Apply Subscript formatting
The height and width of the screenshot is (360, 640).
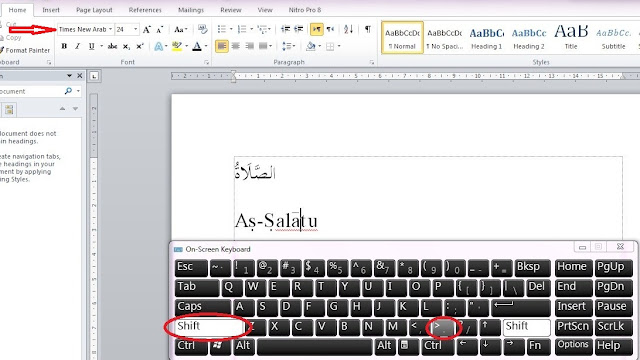(x=127, y=46)
